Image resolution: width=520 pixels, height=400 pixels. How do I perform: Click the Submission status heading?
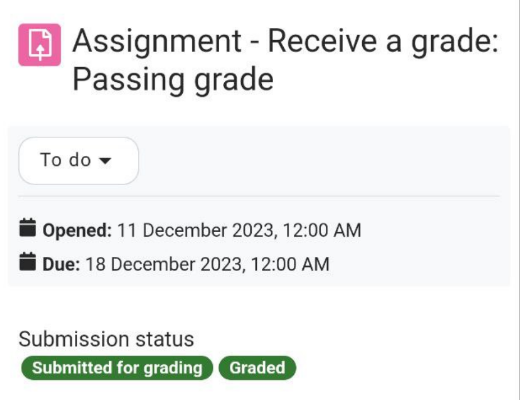(x=106, y=339)
